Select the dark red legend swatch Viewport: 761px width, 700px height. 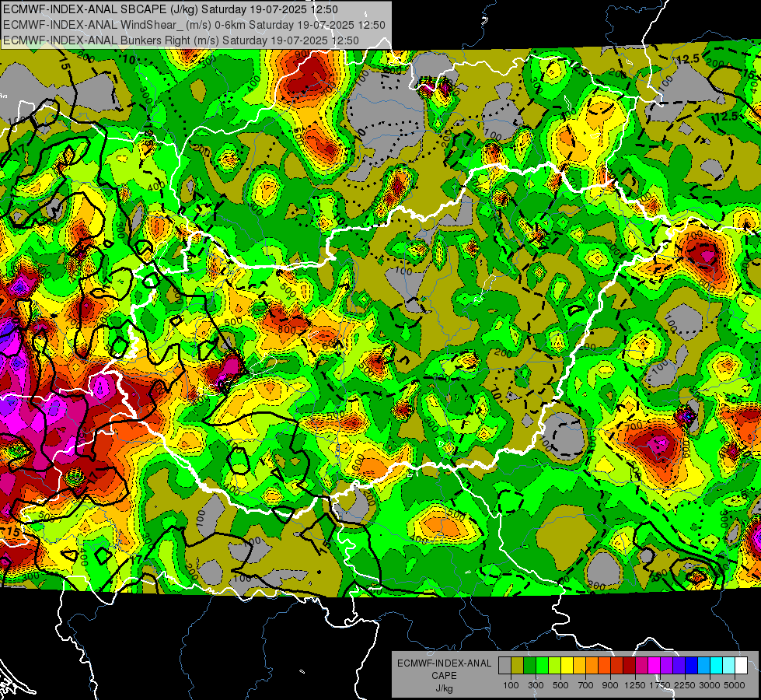click(629, 666)
